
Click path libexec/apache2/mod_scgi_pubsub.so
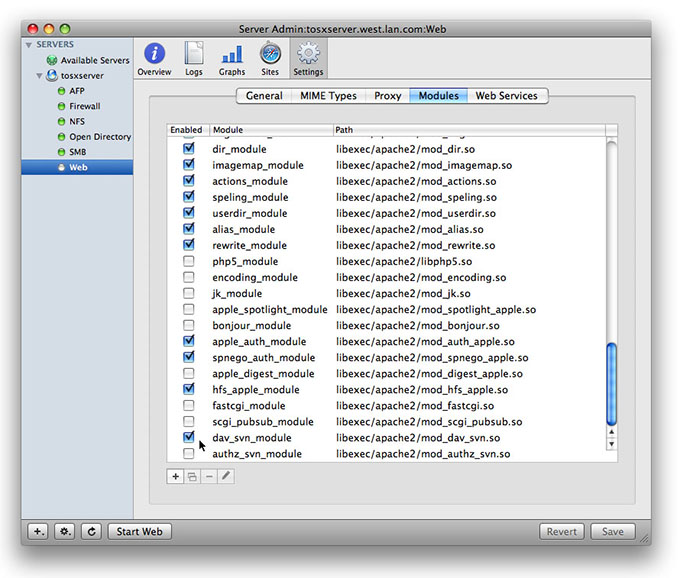[429, 422]
